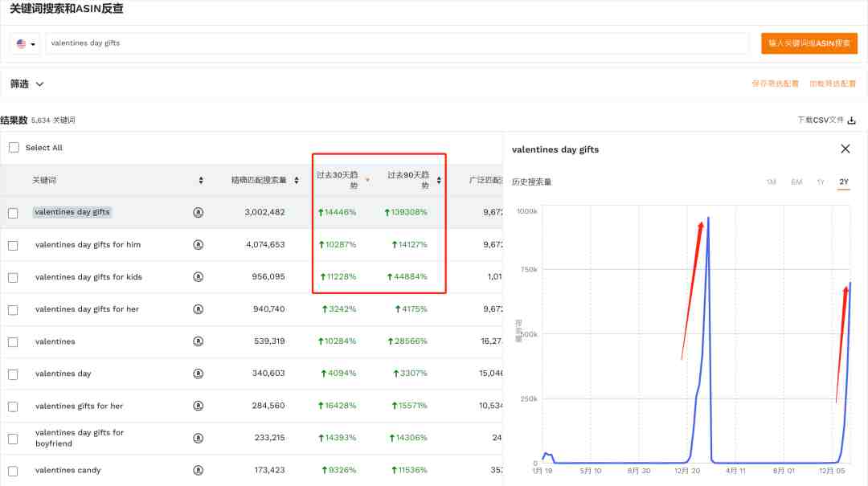Screen dimensions: 868x486
Task: Click the keyword valentines day gifts for him
Action: [88, 245]
